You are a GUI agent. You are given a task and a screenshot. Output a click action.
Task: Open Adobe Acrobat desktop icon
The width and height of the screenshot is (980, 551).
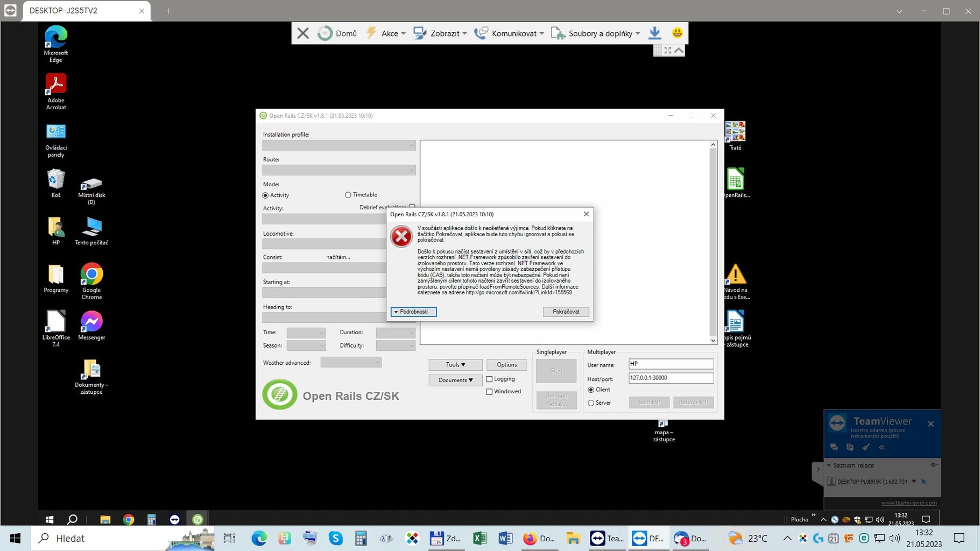pyautogui.click(x=56, y=85)
